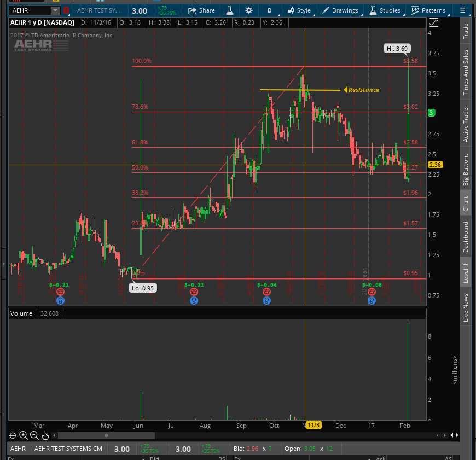This screenshot has width=476, height=460.
Task: Click the Hi: 3.69 price bubble
Action: coord(397,49)
